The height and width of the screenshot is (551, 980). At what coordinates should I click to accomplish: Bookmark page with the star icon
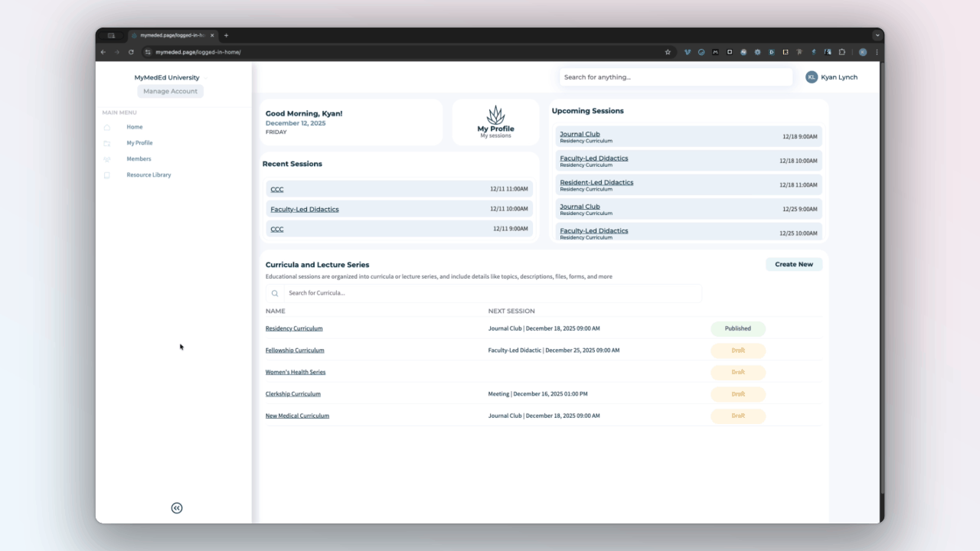(668, 52)
